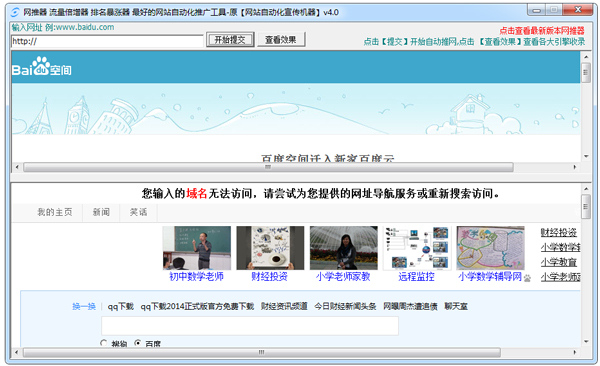Click the lower pane's scroll down arrow
600x366 pixels.
tap(585, 341)
